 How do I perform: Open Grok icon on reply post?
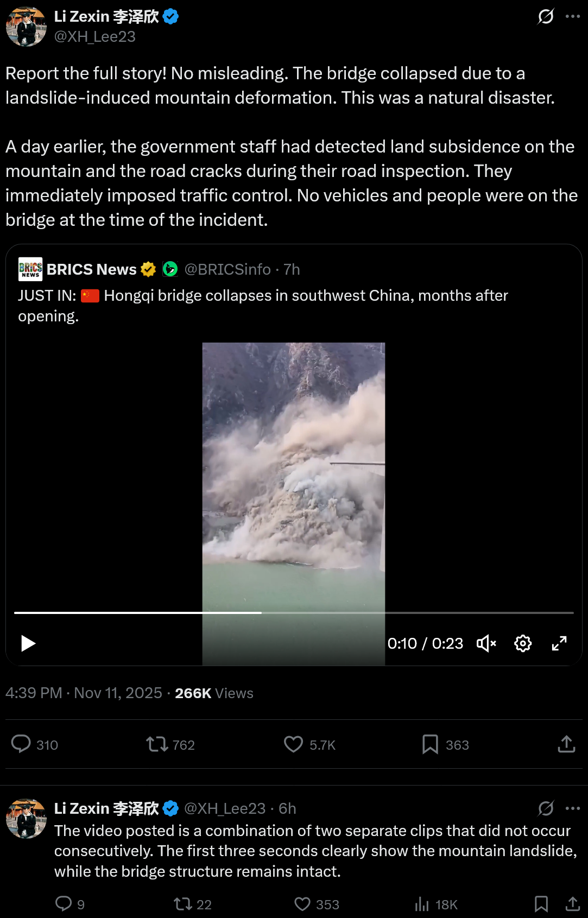coord(546,808)
